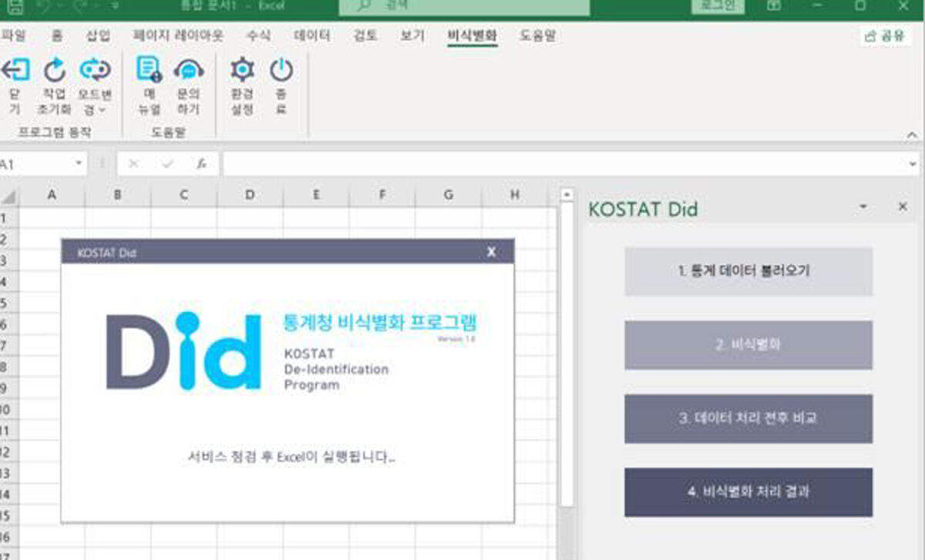Switch to the 삽입 tab
925x560 pixels.
click(x=98, y=35)
